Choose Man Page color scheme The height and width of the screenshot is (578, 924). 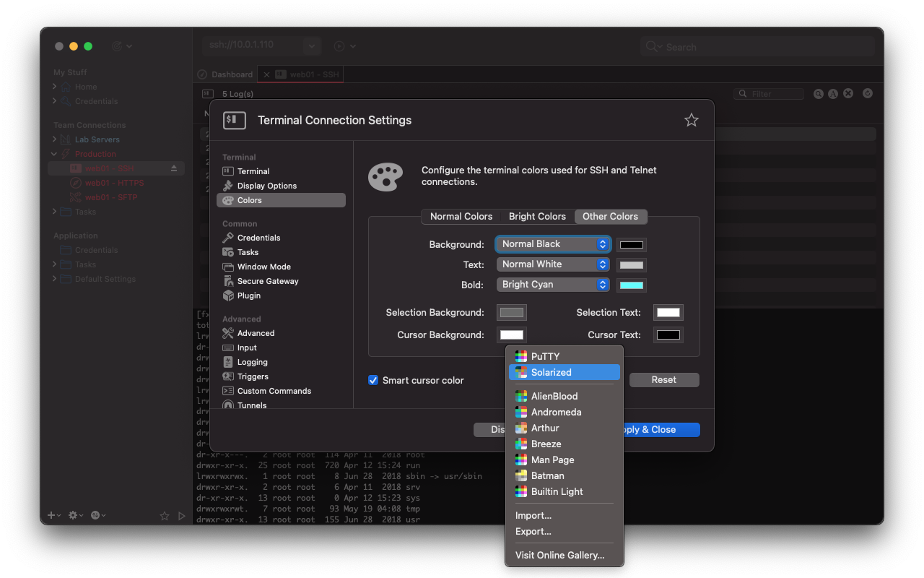[x=565, y=460]
